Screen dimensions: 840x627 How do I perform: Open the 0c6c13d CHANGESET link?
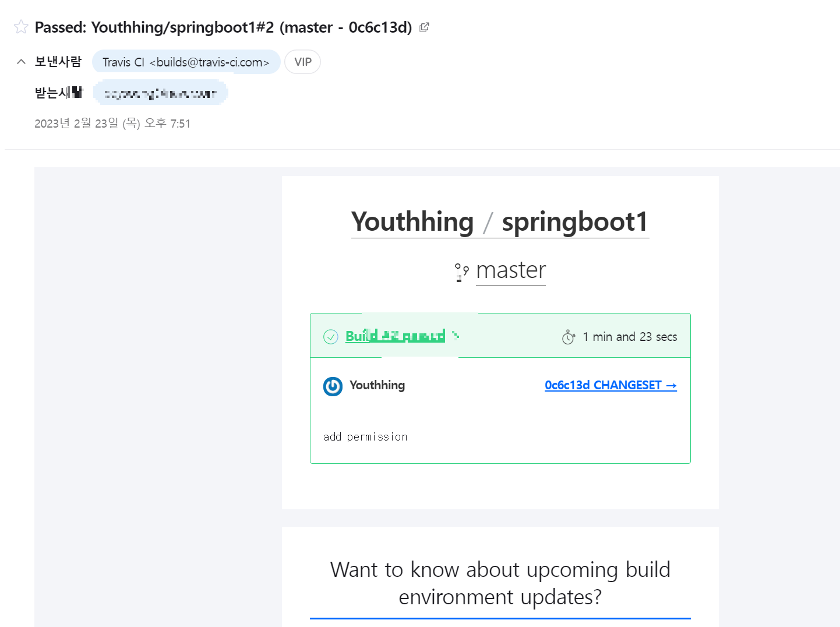point(610,385)
